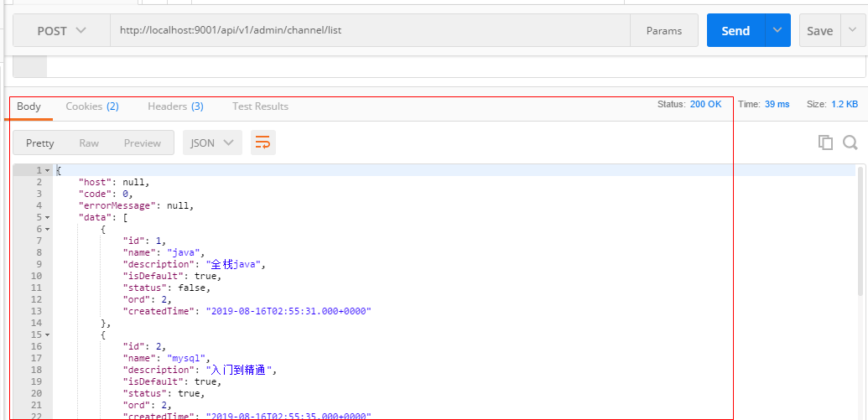Click the "host": null line
This screenshot has width=868, height=420.
(114, 182)
